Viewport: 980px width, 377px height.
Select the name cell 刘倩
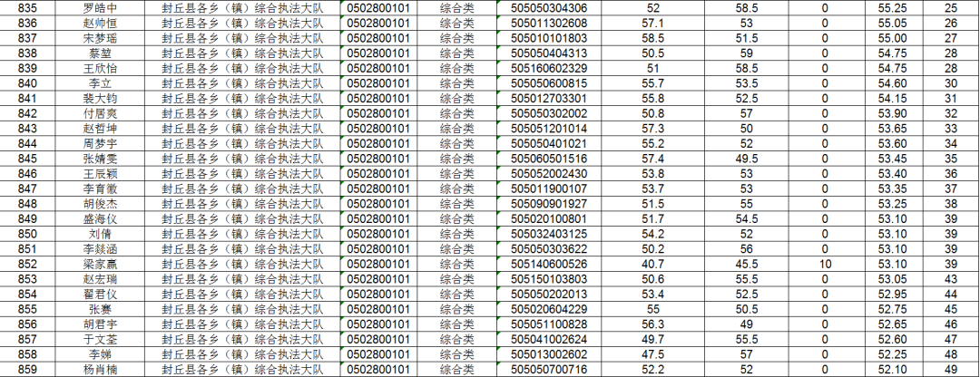click(x=100, y=234)
